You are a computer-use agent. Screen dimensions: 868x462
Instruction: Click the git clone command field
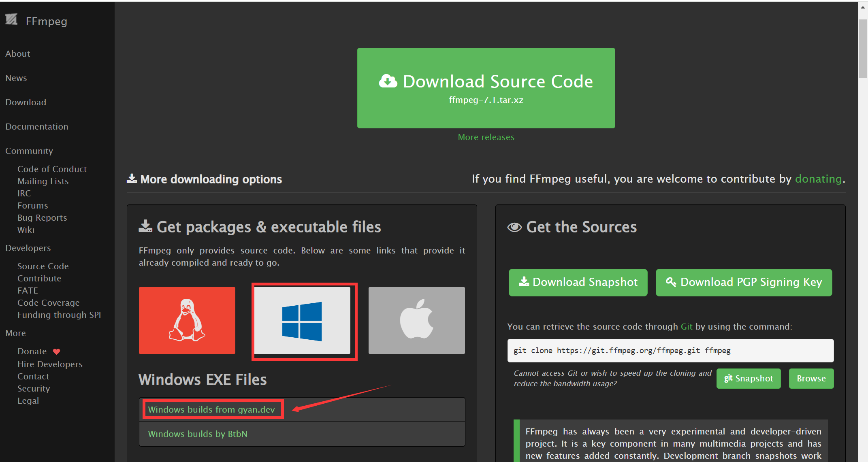coord(670,351)
